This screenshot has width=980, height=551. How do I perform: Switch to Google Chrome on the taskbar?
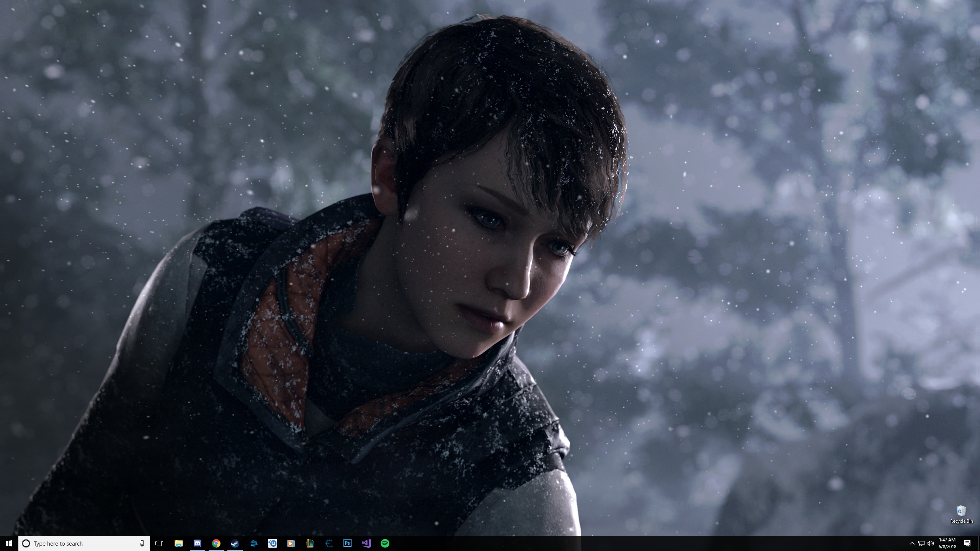pos(216,543)
